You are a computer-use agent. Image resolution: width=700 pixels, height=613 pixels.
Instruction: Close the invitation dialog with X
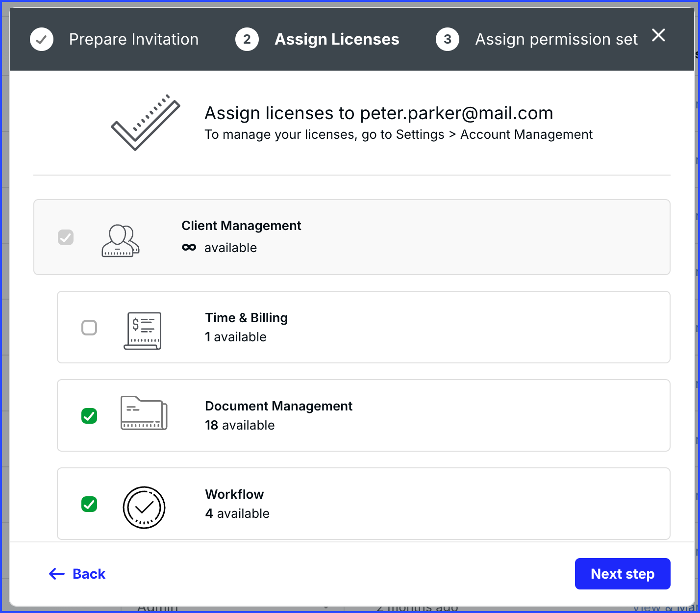pos(658,35)
